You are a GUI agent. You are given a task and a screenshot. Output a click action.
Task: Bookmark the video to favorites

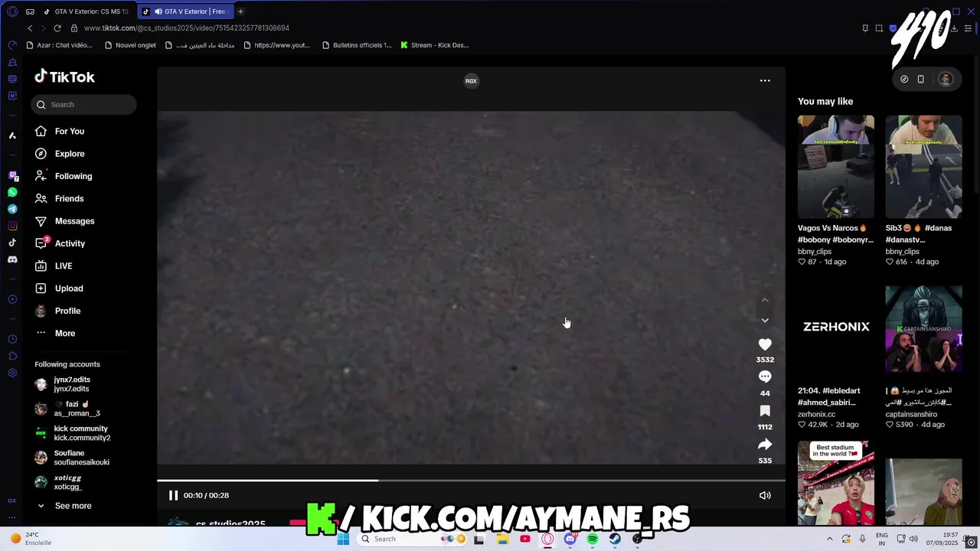coord(765,411)
